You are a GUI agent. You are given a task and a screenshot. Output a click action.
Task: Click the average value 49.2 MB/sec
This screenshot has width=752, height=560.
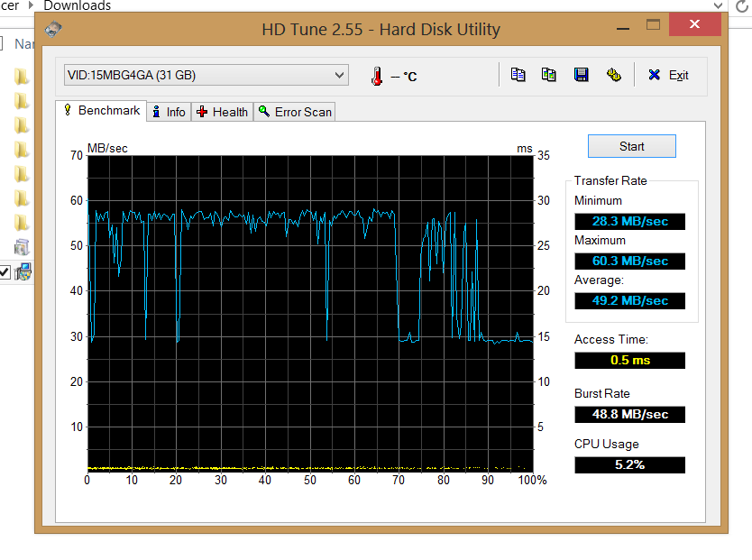point(629,301)
